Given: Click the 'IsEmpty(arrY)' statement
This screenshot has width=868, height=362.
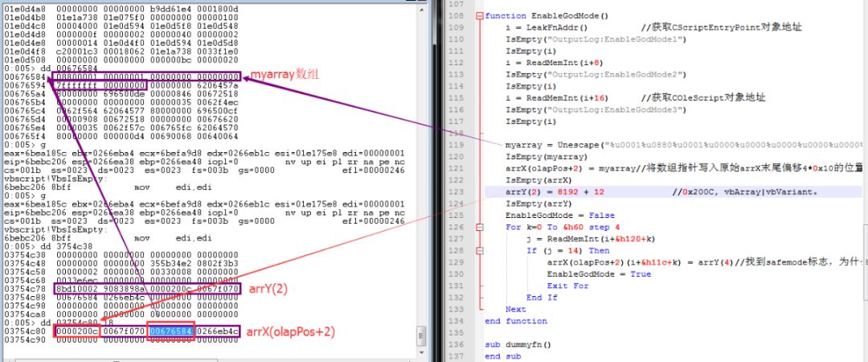Looking at the screenshot, I should point(538,204).
